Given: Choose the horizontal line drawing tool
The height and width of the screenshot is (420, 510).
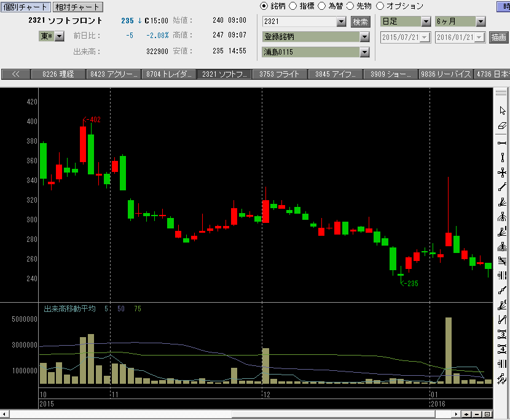Looking at the screenshot, I should [502, 143].
